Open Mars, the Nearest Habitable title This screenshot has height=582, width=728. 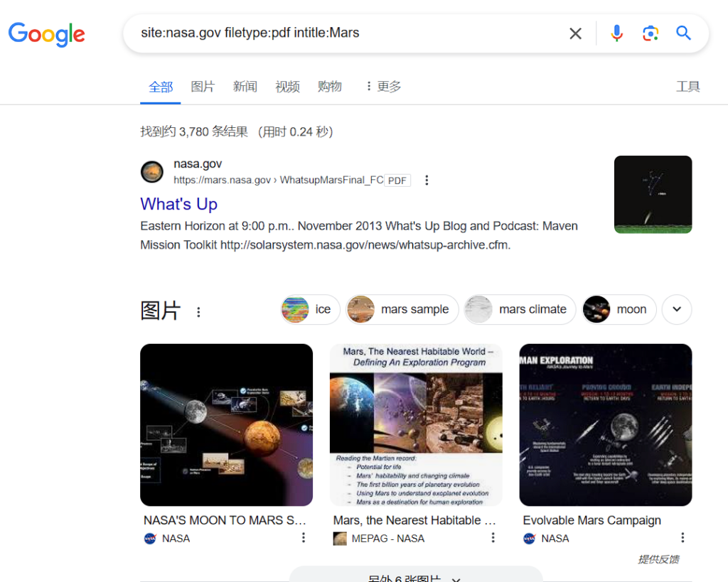point(414,520)
